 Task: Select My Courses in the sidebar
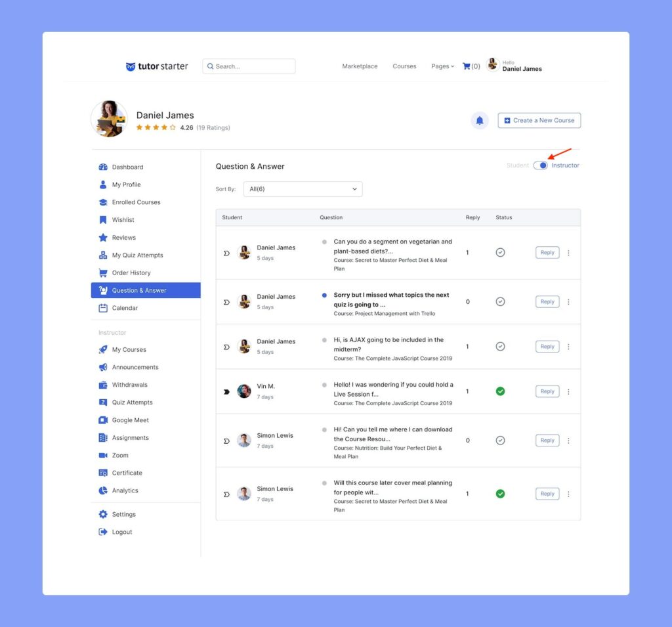[x=129, y=350]
